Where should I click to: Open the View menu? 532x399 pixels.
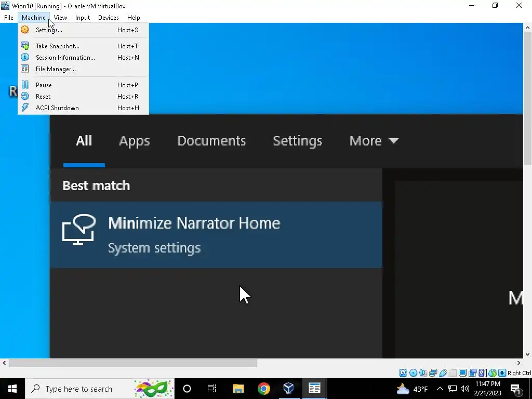tap(60, 18)
